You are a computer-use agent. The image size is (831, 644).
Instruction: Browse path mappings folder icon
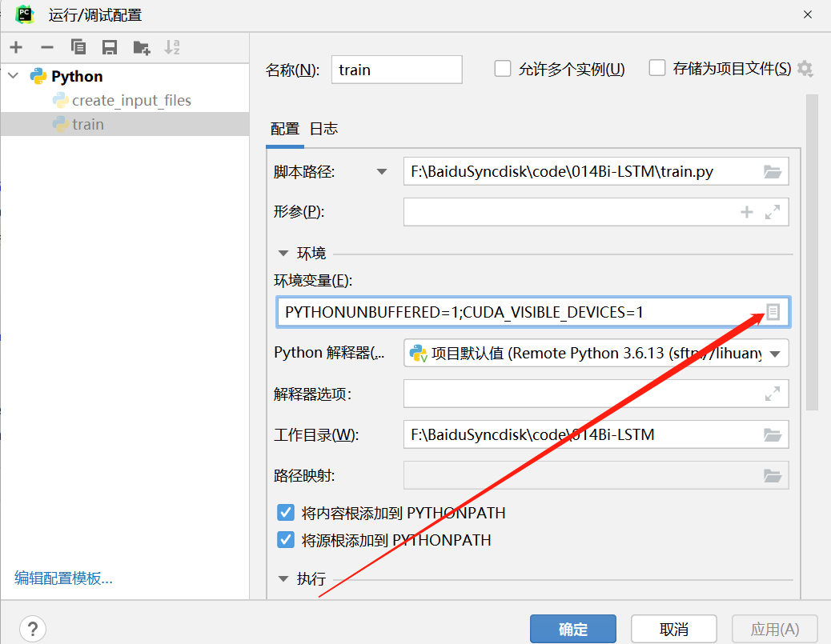click(773, 475)
